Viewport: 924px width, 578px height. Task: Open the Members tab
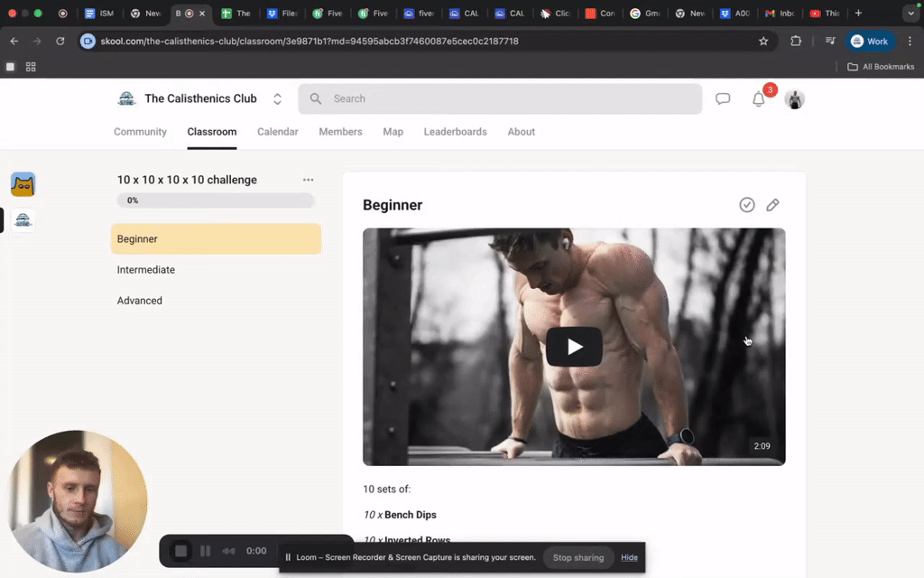(340, 132)
